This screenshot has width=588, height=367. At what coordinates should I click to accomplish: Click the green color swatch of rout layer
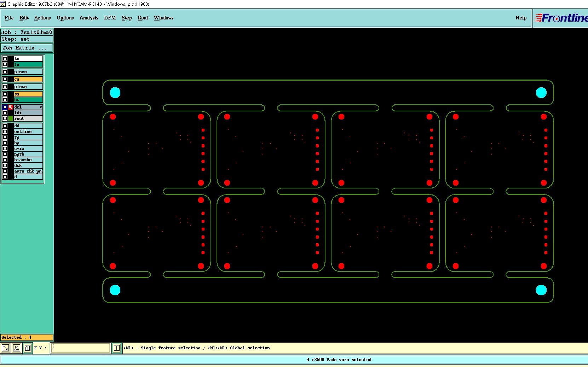tap(11, 118)
